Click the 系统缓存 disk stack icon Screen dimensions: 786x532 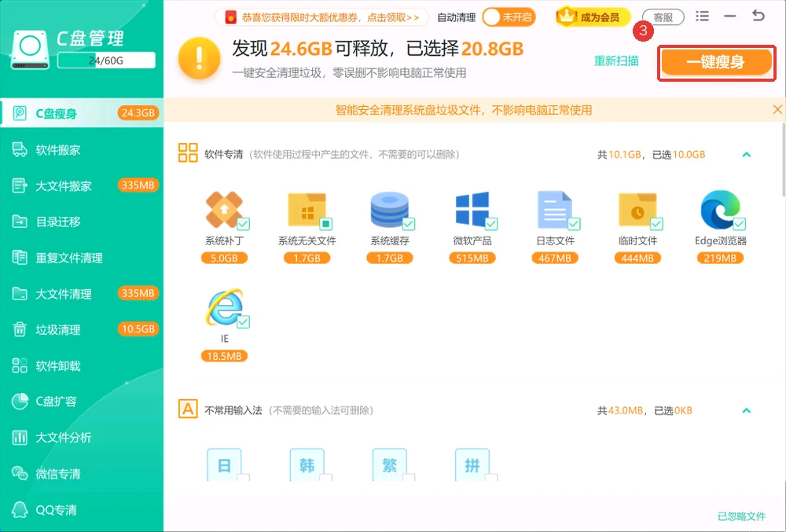pos(390,209)
